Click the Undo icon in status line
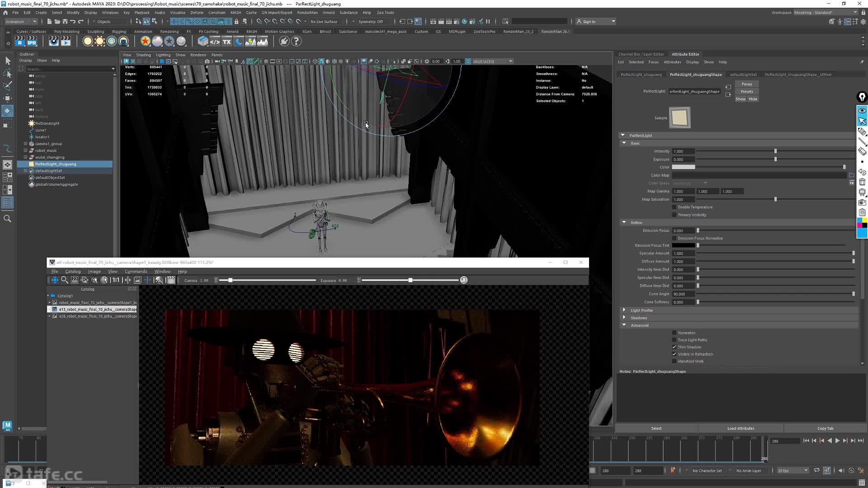This screenshot has width=868, height=488. click(x=73, y=22)
